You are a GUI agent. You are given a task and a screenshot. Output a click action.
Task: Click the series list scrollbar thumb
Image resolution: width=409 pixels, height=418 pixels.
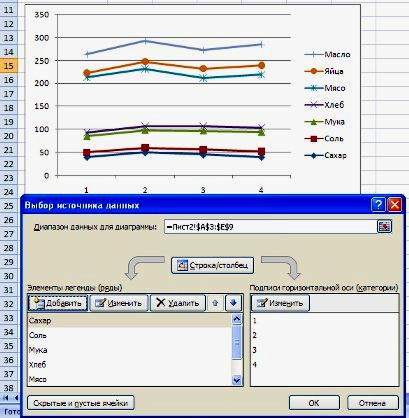[237, 342]
